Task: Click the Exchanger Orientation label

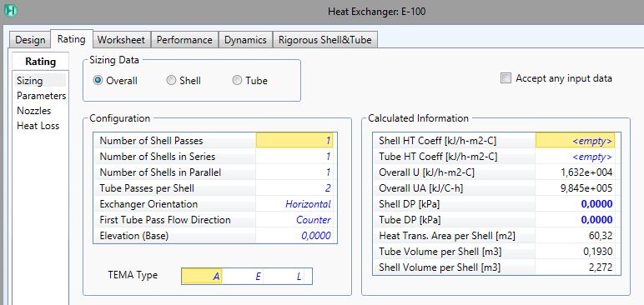Action: coord(148,204)
